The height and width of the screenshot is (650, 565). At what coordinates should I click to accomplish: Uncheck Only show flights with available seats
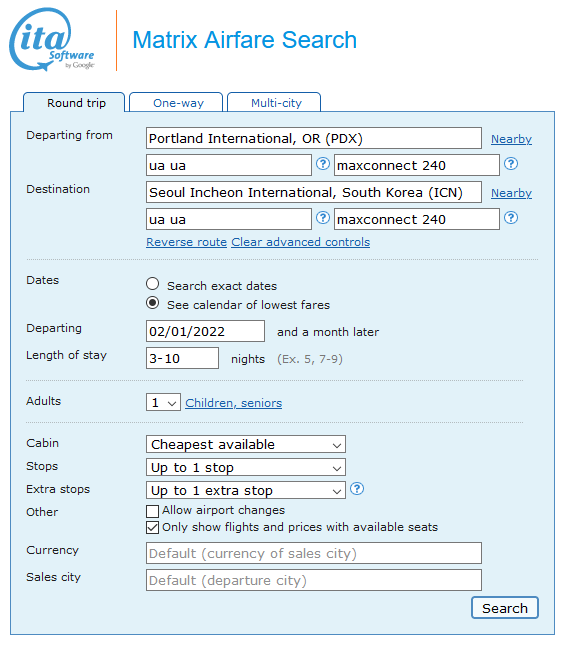pos(152,528)
